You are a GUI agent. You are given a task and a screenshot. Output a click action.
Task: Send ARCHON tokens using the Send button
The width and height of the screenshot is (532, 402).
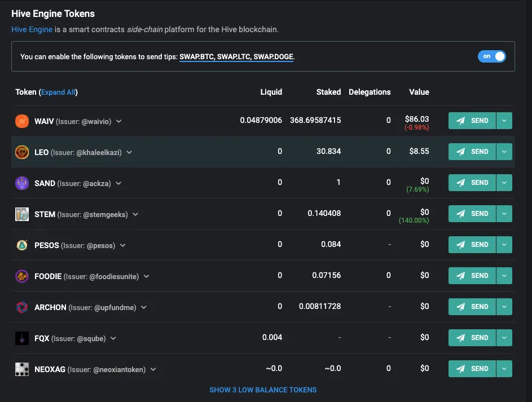[x=472, y=307]
